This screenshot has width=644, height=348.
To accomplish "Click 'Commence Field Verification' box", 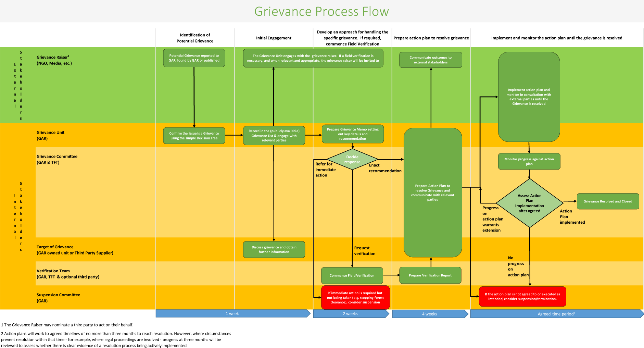I will coord(352,275).
